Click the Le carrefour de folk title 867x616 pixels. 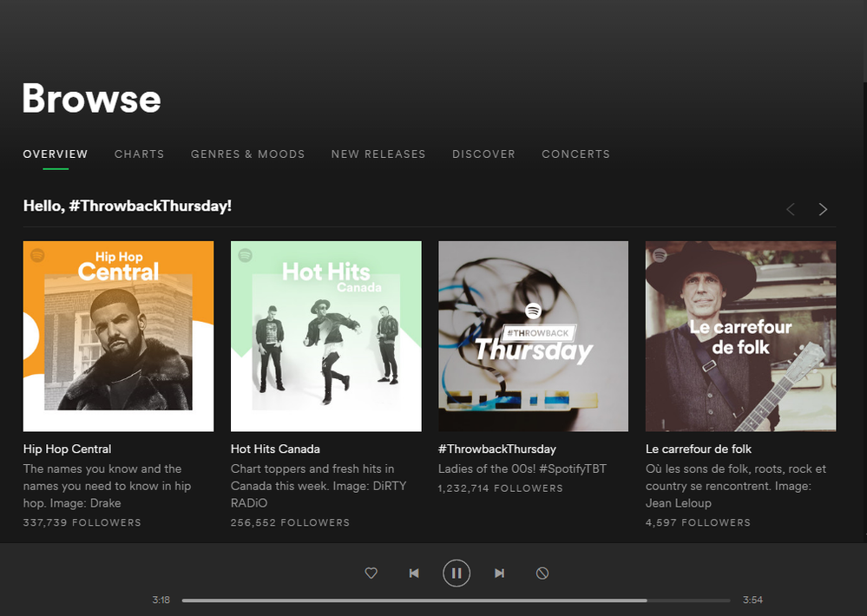pyautogui.click(x=699, y=449)
